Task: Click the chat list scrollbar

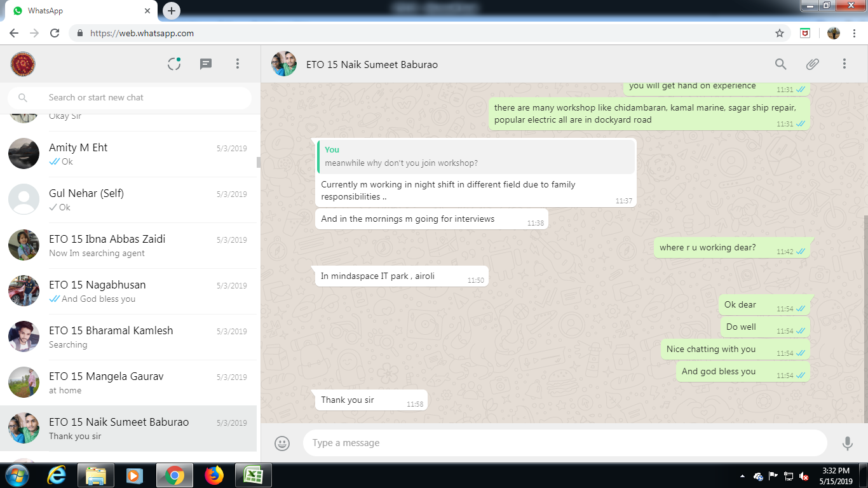Action: click(x=259, y=162)
